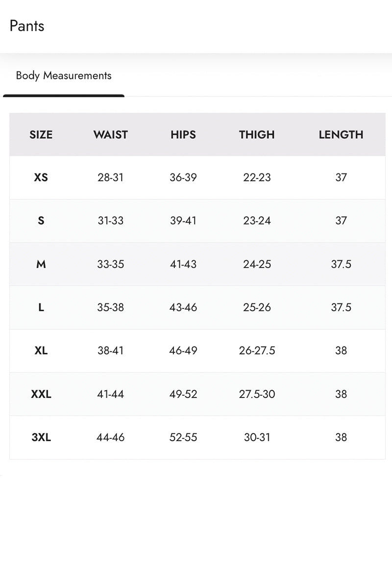The height and width of the screenshot is (588, 392).
Task: Switch to the Body Measurements tab
Action: point(64,75)
